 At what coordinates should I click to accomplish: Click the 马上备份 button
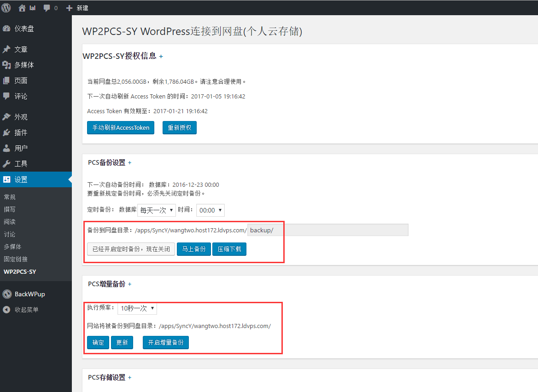point(194,249)
